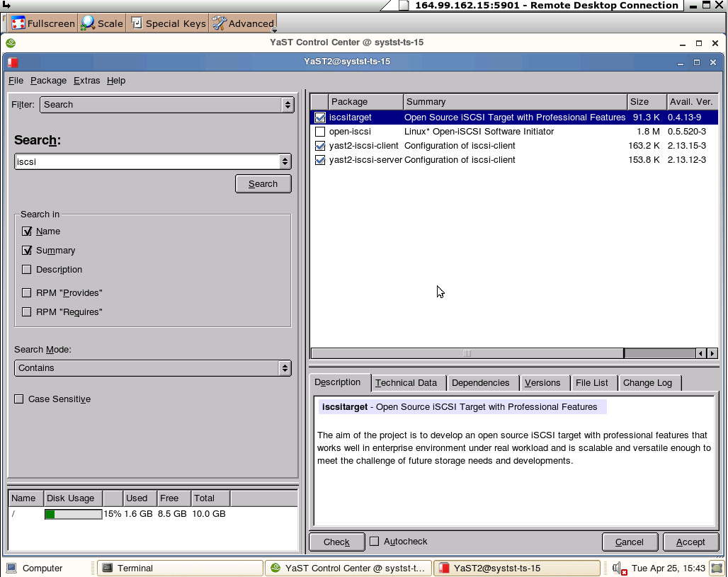This screenshot has width=728, height=577.
Task: Toggle the Autocheck checkbox
Action: pyautogui.click(x=374, y=542)
